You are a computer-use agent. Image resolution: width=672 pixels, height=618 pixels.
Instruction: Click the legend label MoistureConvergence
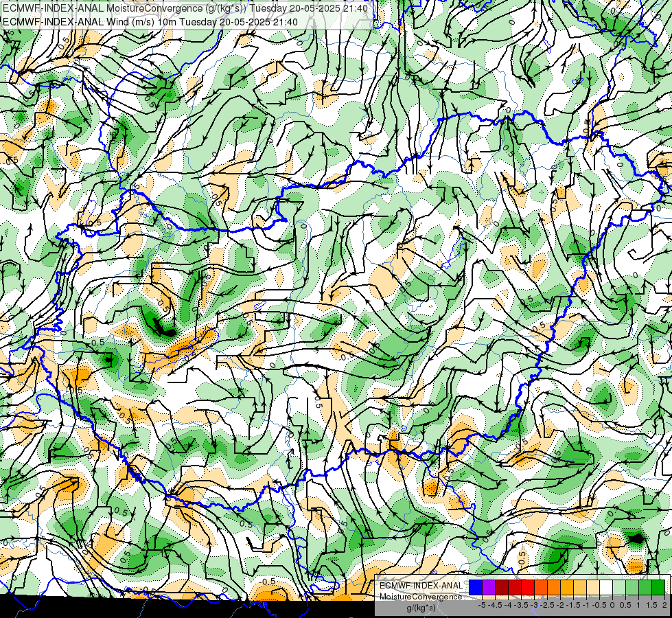pos(421,597)
